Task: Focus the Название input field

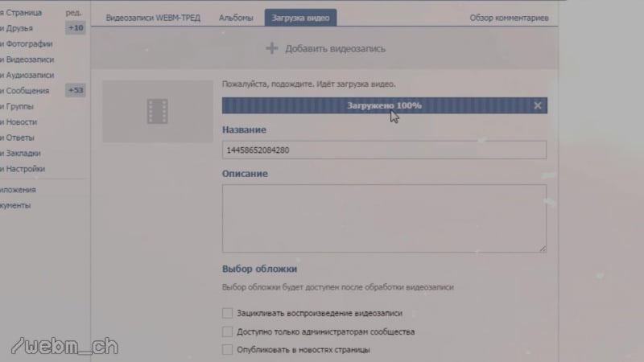Action: 385,150
